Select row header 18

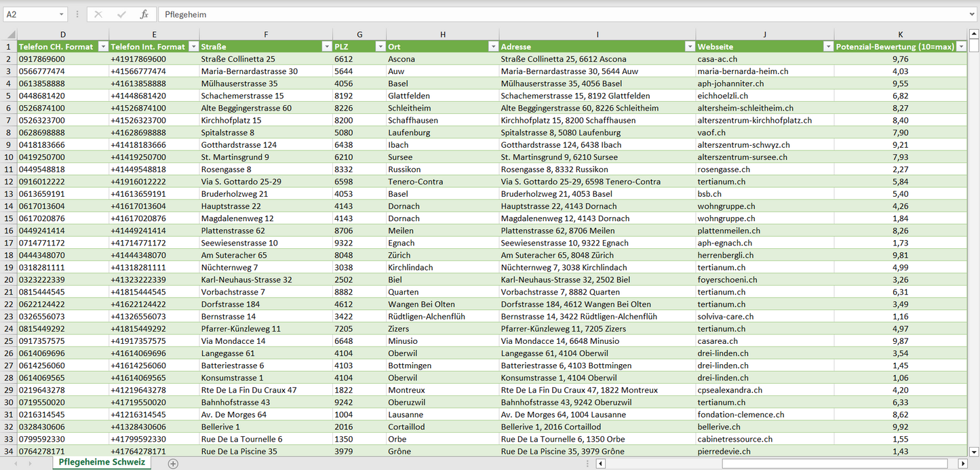tap(9, 255)
